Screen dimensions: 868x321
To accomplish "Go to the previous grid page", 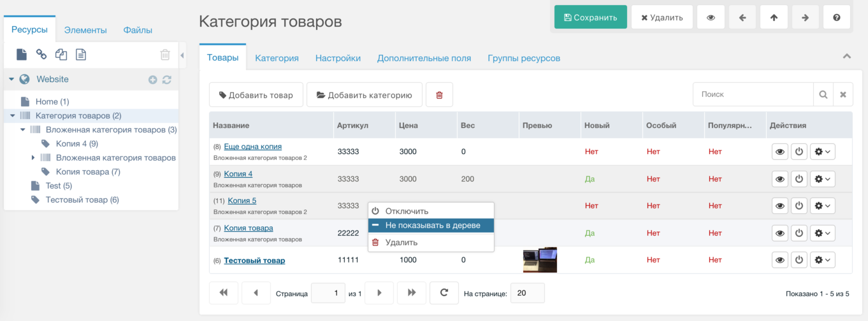I will pyautogui.click(x=256, y=293).
